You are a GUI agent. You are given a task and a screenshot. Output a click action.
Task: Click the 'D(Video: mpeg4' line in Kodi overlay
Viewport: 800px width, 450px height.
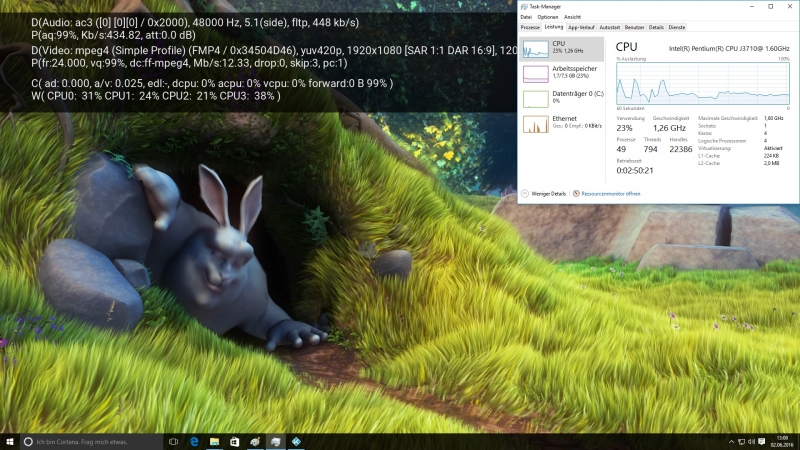tap(274, 51)
